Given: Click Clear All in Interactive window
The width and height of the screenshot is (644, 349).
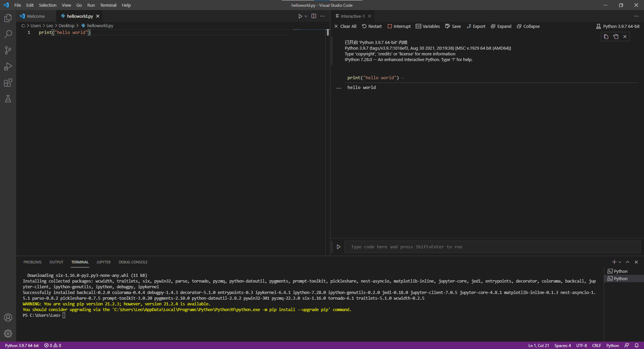Looking at the screenshot, I should [345, 26].
